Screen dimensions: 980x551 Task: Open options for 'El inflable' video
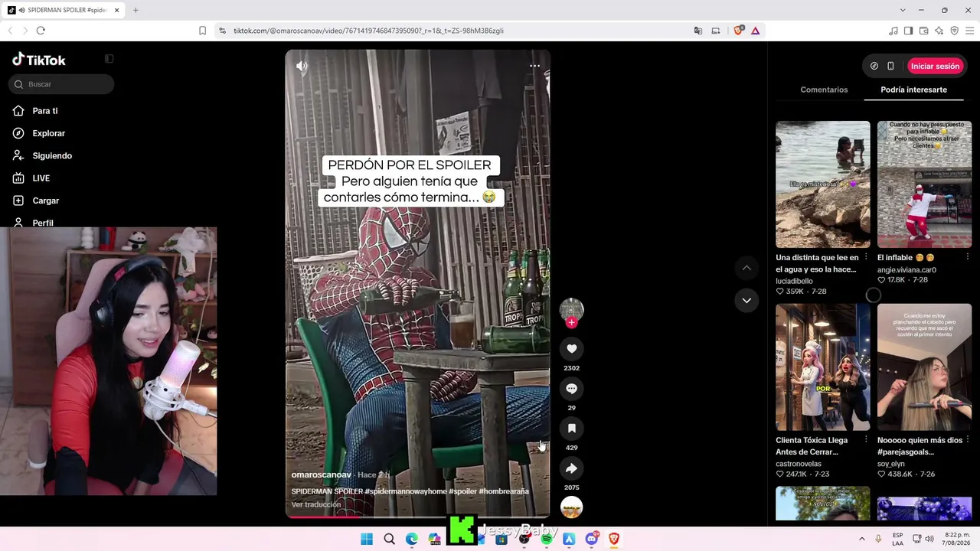[967, 257]
